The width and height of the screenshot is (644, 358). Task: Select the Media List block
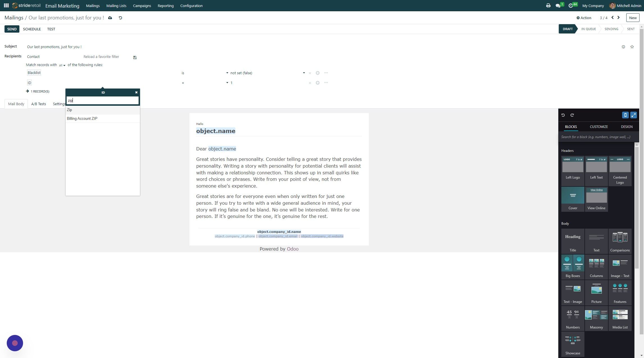[620, 318]
